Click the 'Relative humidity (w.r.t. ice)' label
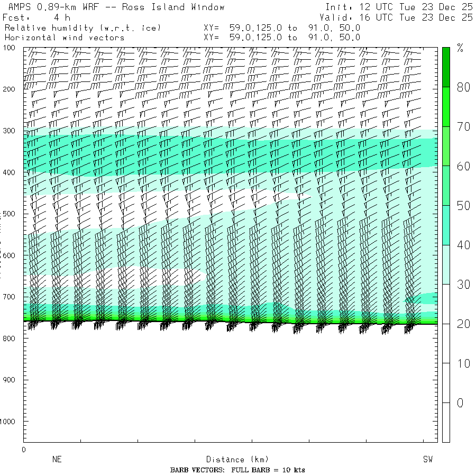Image resolution: width=476 pixels, height=476 pixels. (x=83, y=28)
